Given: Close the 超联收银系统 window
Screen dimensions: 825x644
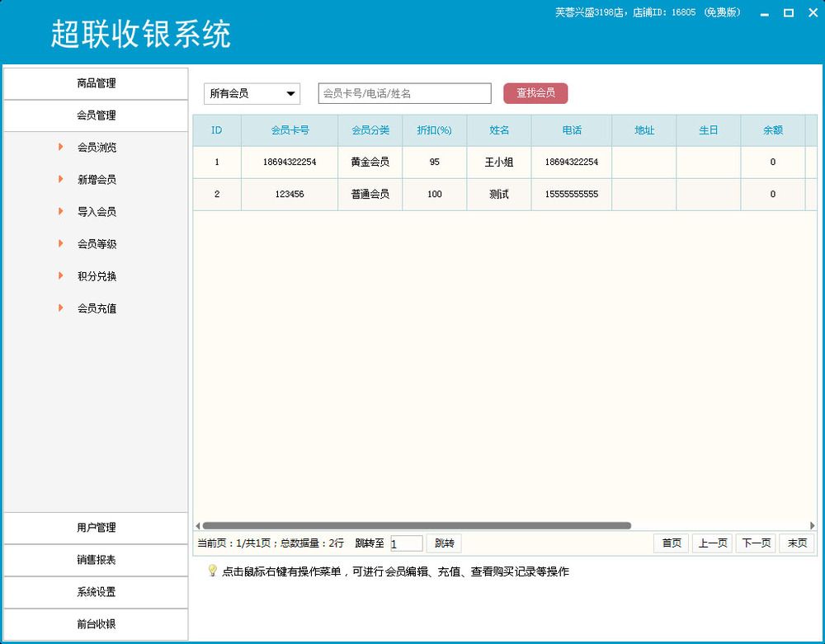Looking at the screenshot, I should [813, 12].
